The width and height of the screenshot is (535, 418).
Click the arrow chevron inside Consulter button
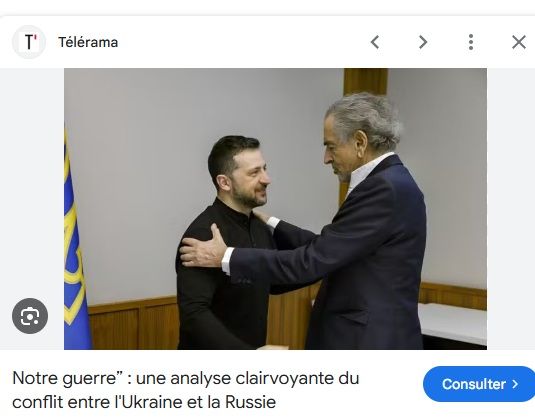[x=515, y=384]
